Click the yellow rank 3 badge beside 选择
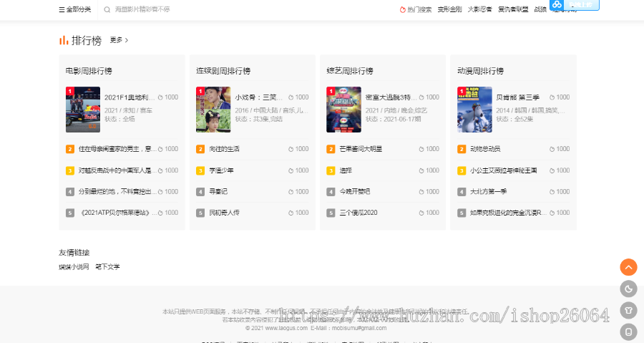Screen dimensions: 644x343 tap(331, 170)
